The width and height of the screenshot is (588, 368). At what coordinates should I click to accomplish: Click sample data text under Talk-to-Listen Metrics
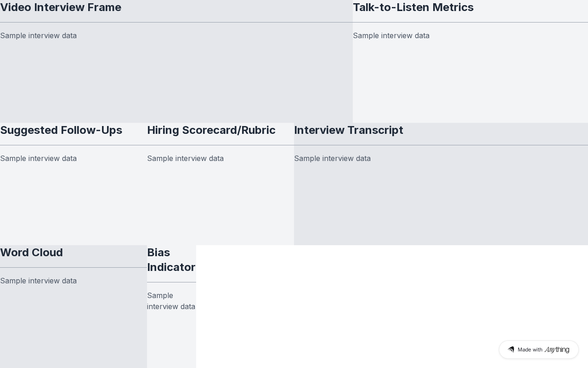tap(391, 35)
